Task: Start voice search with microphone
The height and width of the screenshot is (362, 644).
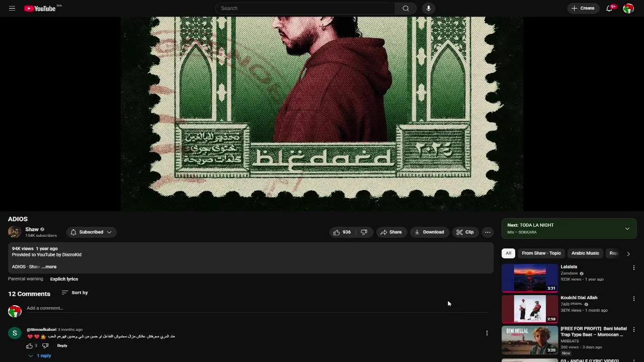Action: click(429, 8)
